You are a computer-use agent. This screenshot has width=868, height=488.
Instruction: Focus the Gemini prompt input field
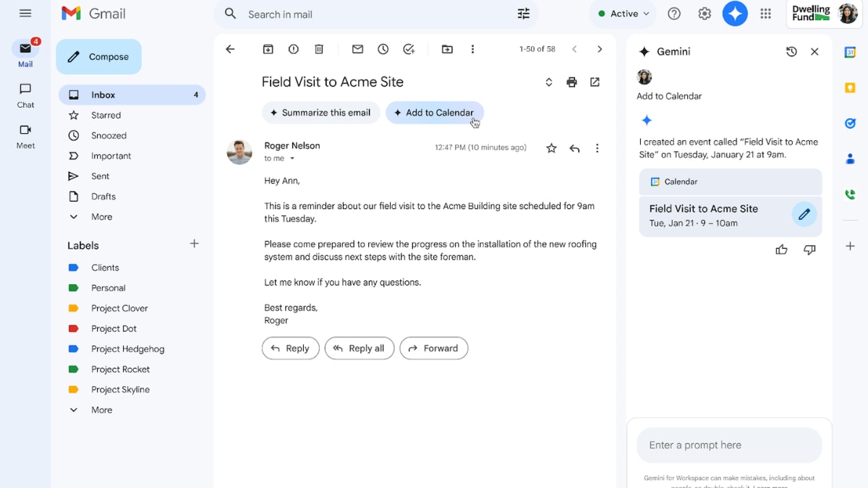point(728,445)
